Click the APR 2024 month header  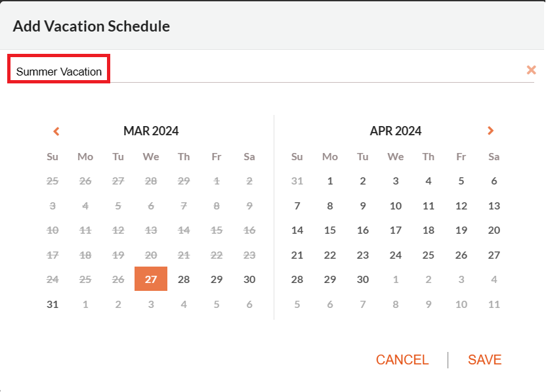[396, 131]
